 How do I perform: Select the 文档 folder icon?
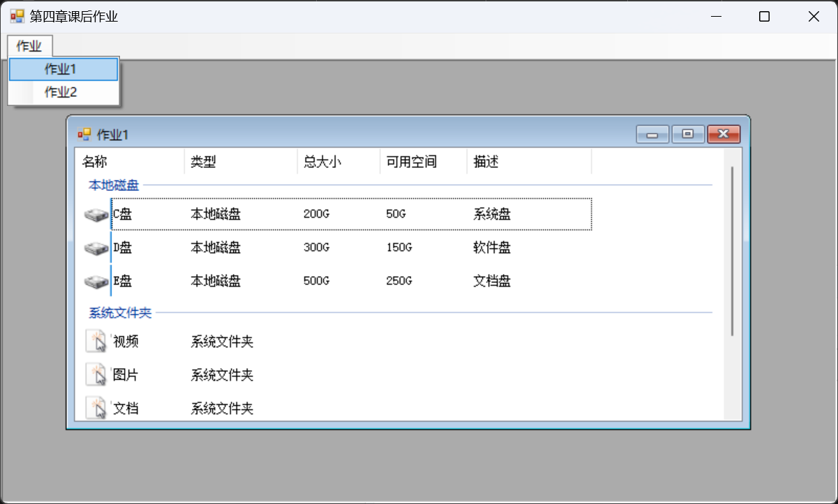[x=96, y=408]
